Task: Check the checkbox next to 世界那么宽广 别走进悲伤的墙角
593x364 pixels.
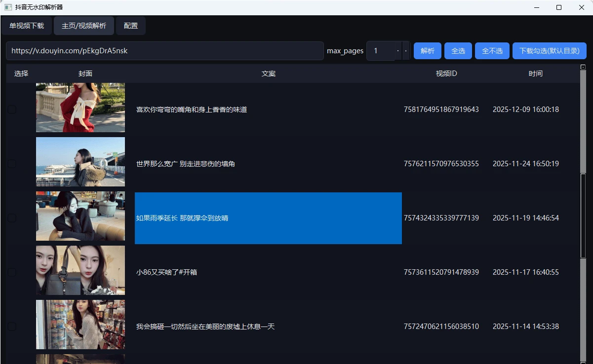Action: (11, 163)
